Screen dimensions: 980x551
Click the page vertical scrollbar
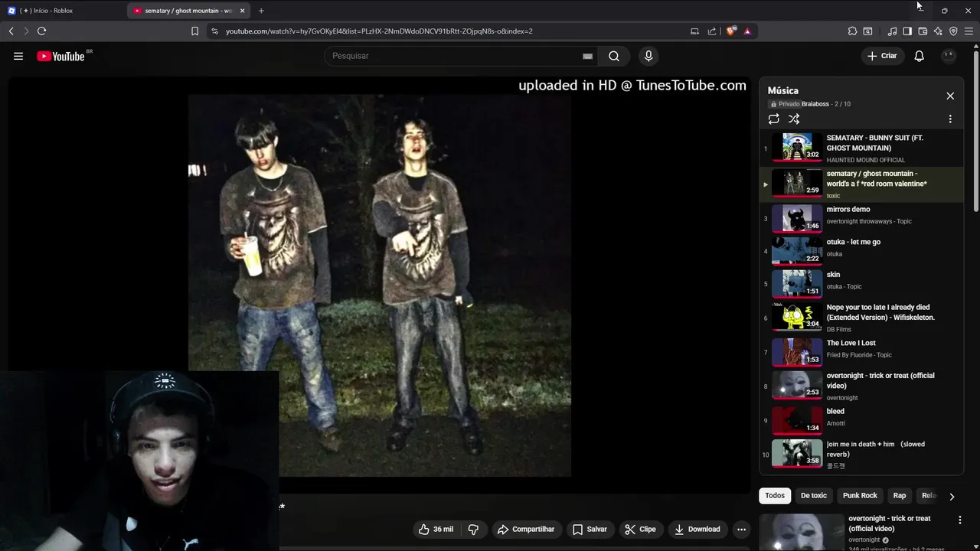pyautogui.click(x=975, y=130)
